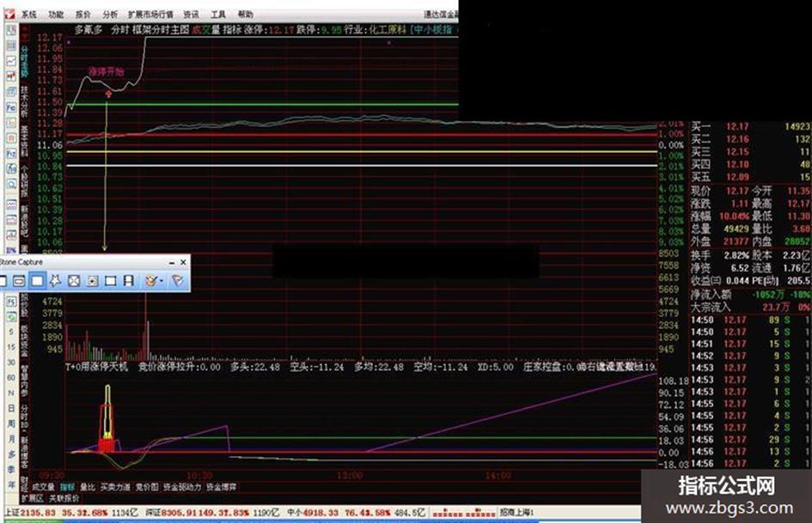Click the 关联报价 button
Image resolution: width=812 pixels, height=523 pixels.
point(64,499)
